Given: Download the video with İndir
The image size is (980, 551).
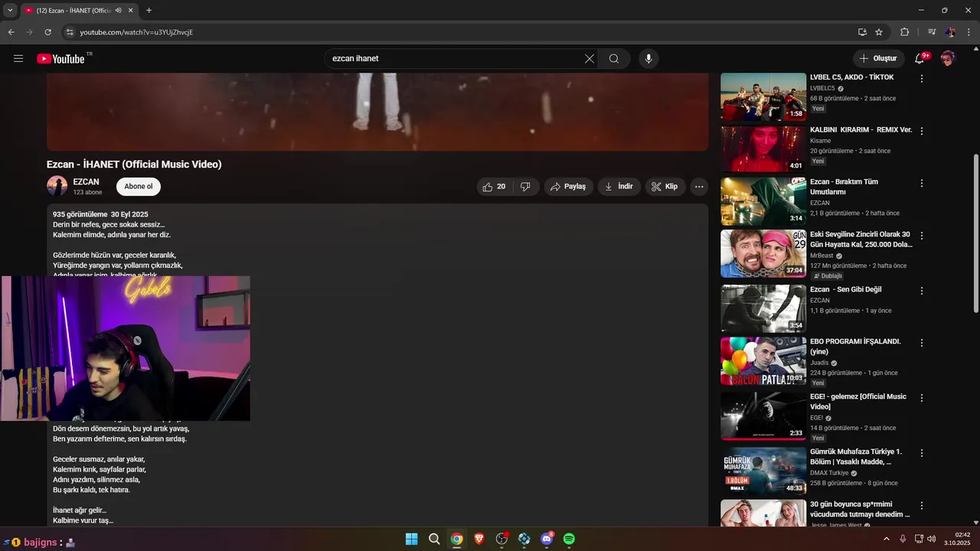Looking at the screenshot, I should point(619,187).
